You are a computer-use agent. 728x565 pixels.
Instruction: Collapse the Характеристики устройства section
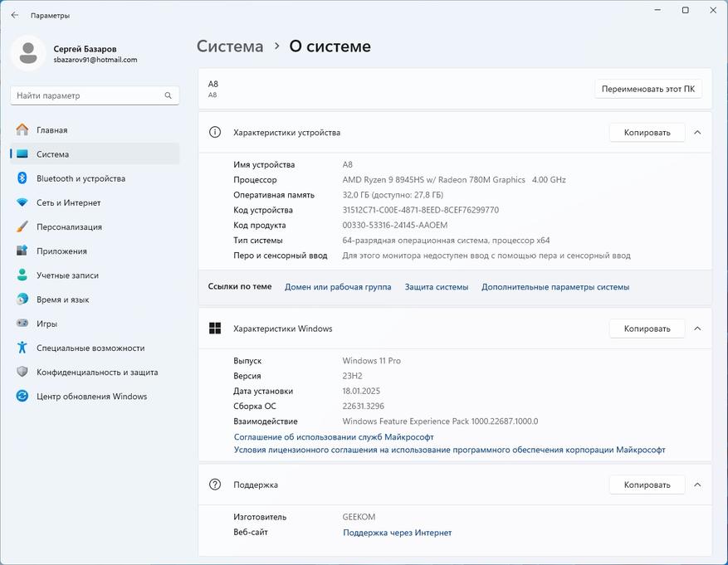coord(697,132)
